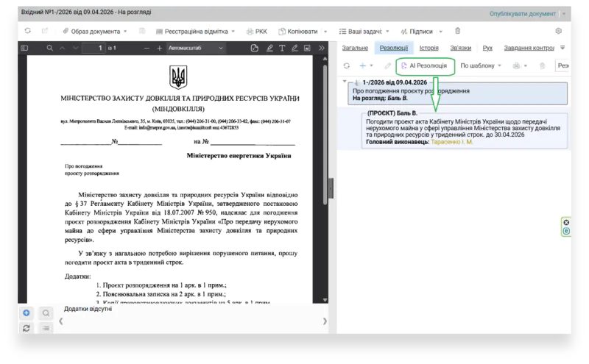Switch to the 'Резолюції' tab
Screen dimensions: 589x364
click(394, 48)
